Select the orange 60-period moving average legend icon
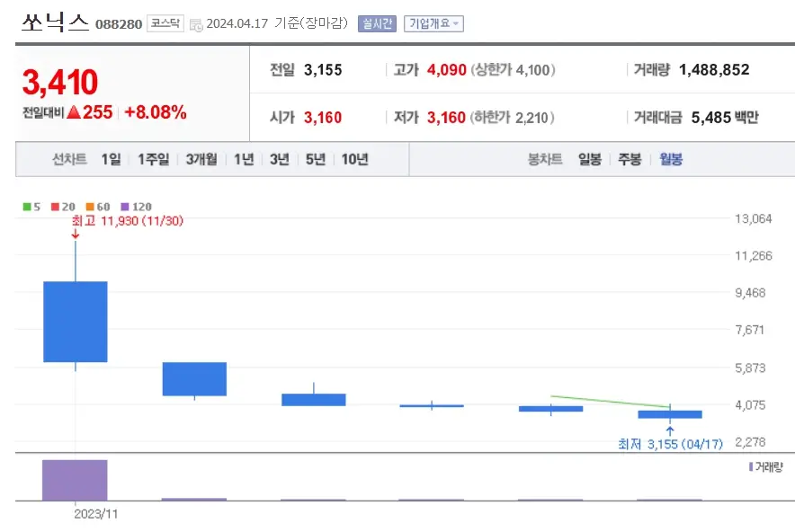Image resolution: width=795 pixels, height=532 pixels. point(88,206)
